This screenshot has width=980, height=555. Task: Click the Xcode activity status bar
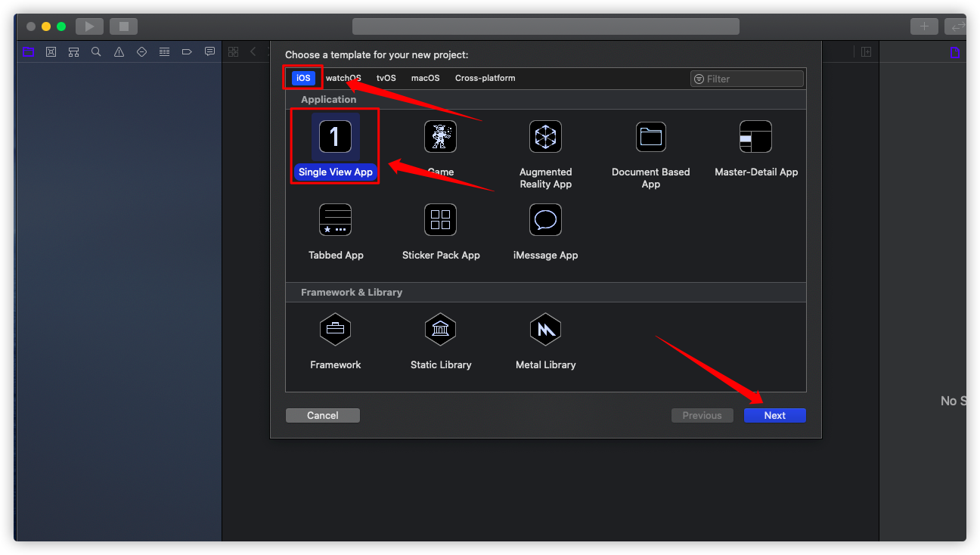[x=546, y=26]
